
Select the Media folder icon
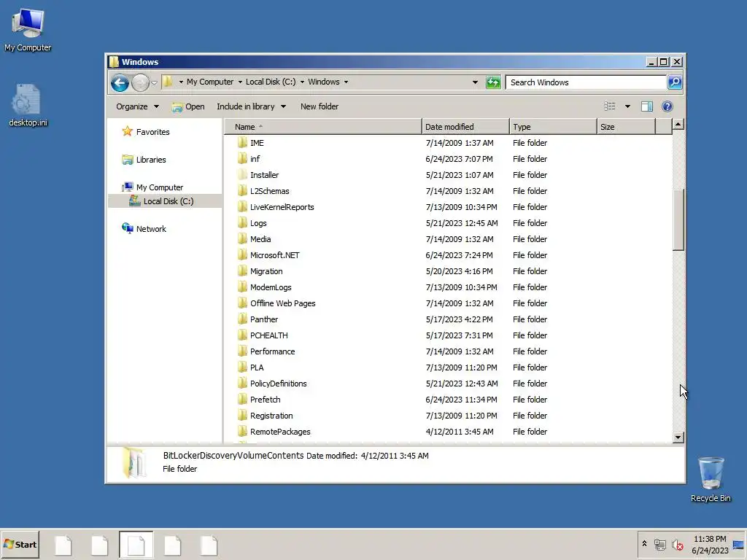(x=242, y=239)
